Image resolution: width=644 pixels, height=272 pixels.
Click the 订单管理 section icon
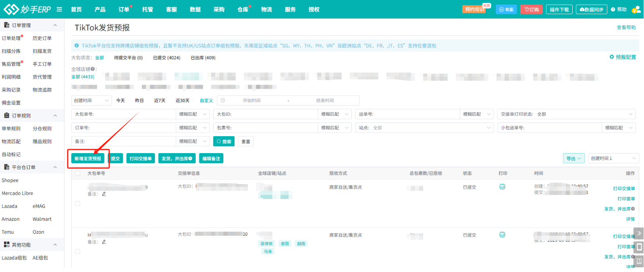[6, 25]
